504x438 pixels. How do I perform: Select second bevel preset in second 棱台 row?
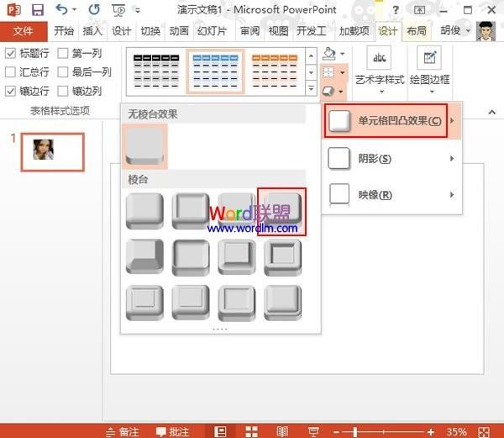click(x=191, y=257)
